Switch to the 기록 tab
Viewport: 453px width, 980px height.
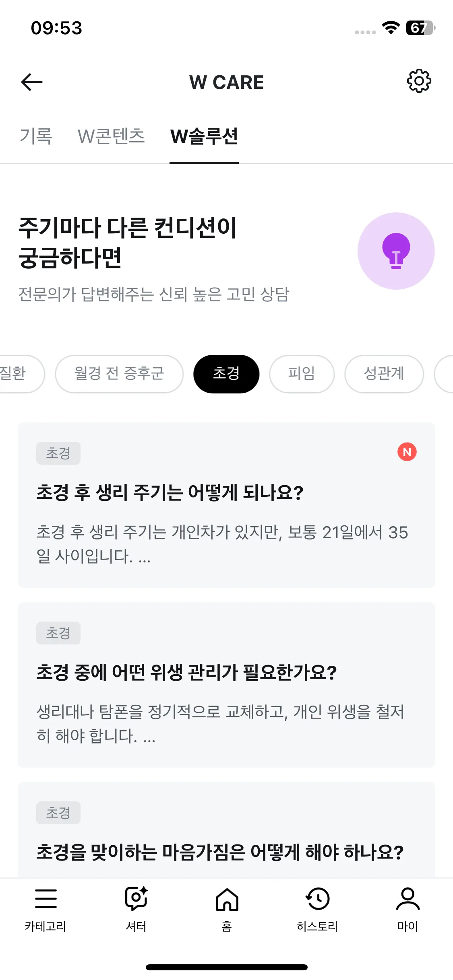point(36,136)
